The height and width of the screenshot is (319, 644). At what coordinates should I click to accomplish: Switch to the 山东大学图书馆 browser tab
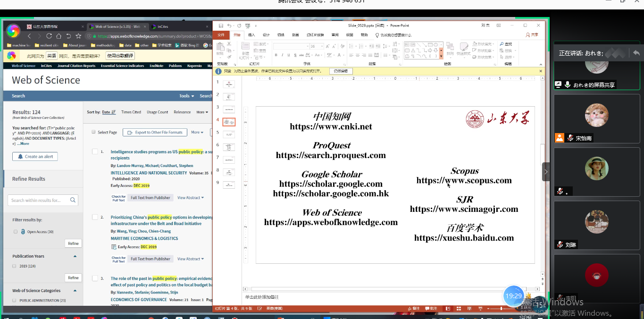55,26
